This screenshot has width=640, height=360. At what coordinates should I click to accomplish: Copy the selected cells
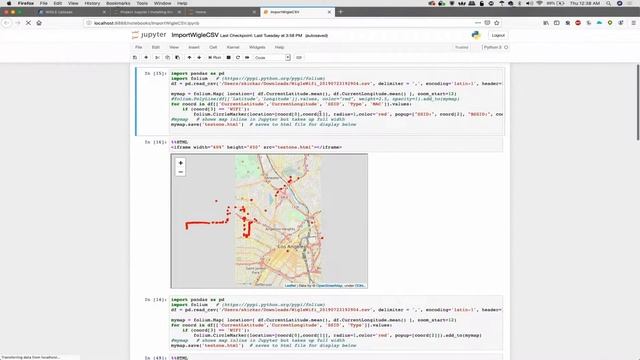[167, 58]
